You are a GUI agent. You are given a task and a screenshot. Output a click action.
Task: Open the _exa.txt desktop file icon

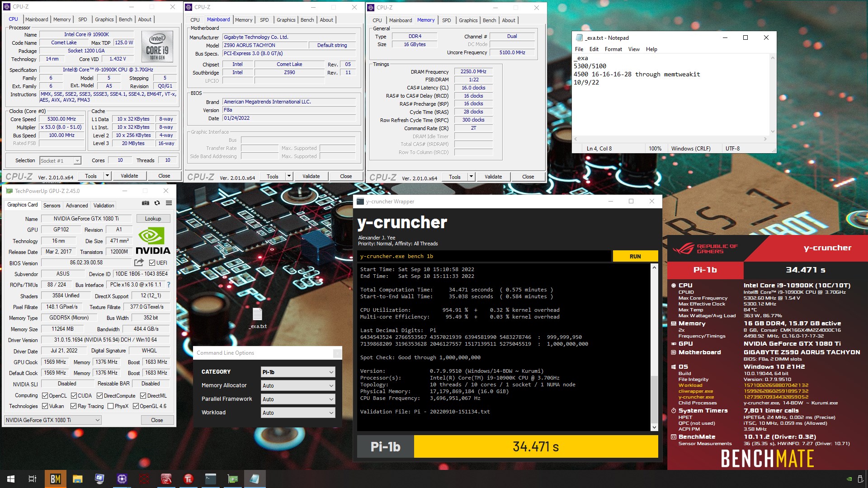click(x=258, y=318)
